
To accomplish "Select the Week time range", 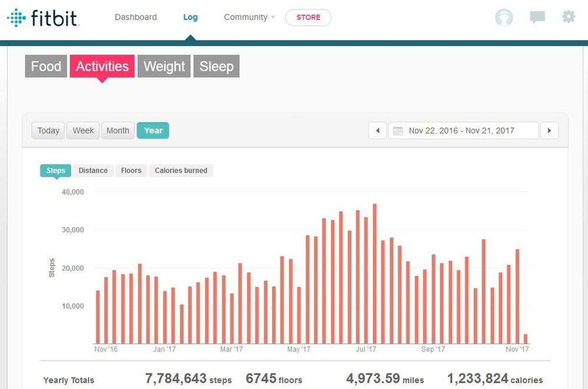I will pyautogui.click(x=83, y=131).
